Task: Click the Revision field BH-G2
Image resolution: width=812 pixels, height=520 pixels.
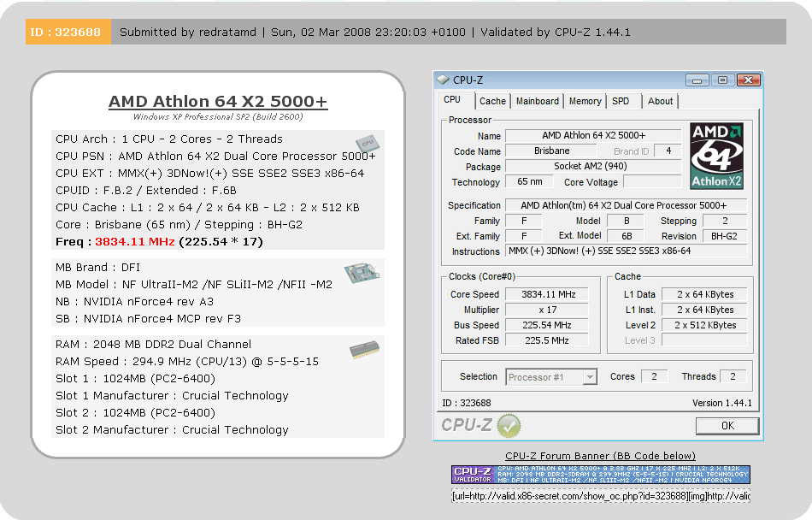Action: point(725,236)
